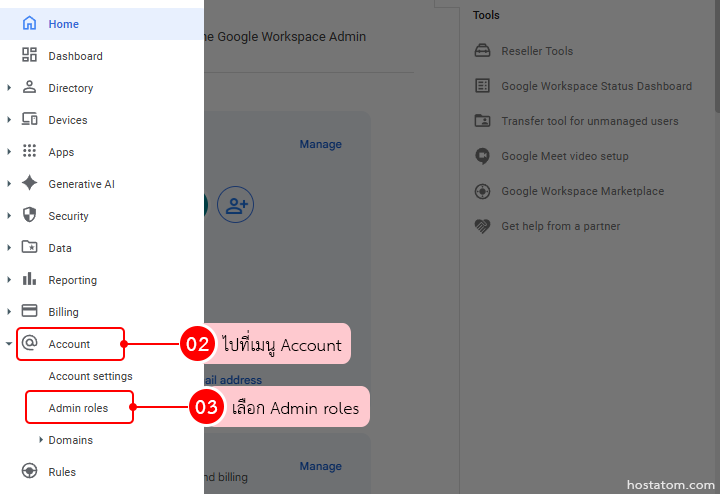
Task: Expand the Reporting menu arrow
Action: [x=9, y=279]
